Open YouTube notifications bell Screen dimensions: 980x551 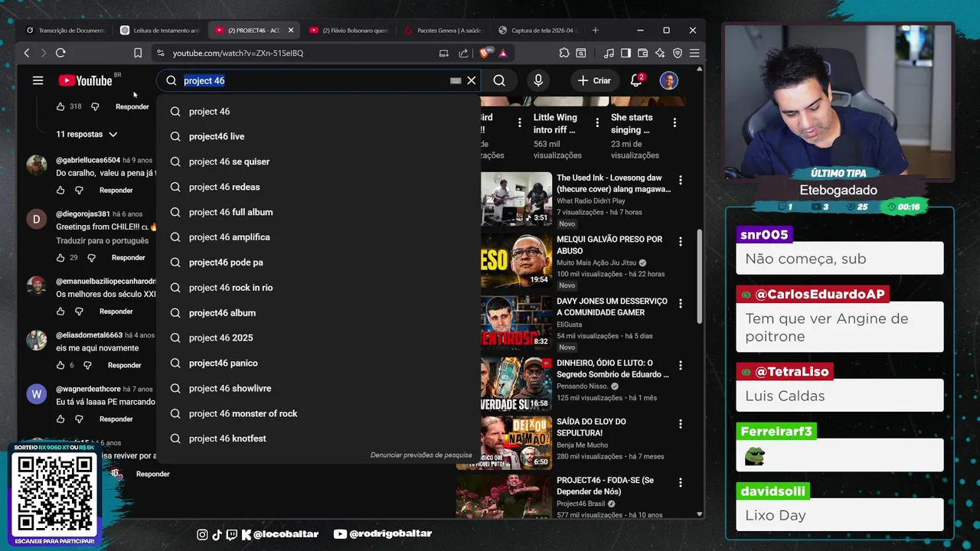(x=636, y=80)
